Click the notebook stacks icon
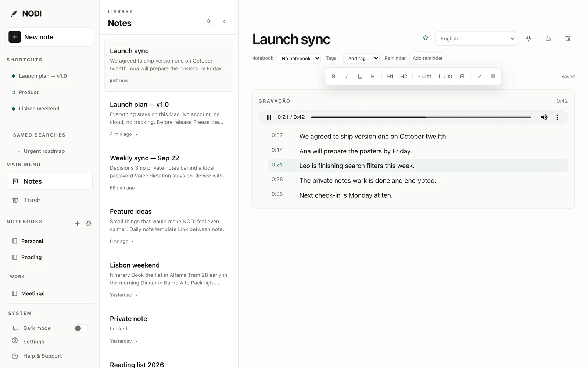This screenshot has height=368, width=588. [89, 223]
